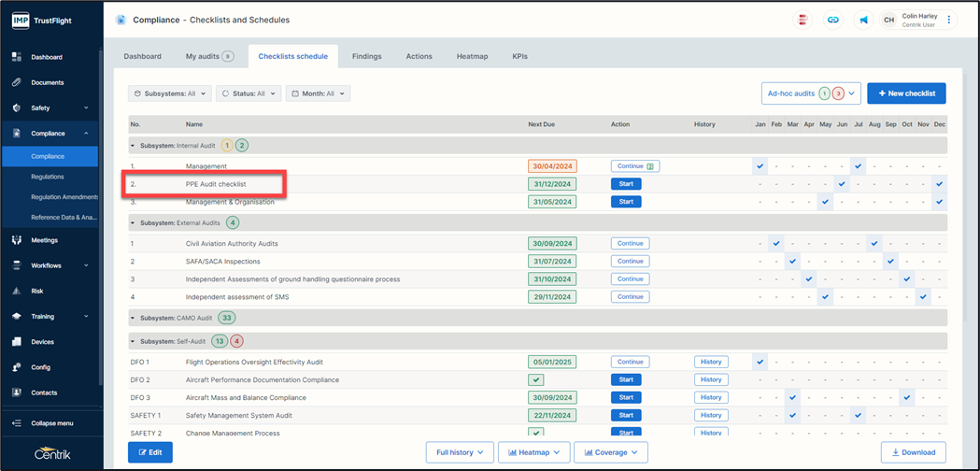Click the New checklist button

(906, 93)
